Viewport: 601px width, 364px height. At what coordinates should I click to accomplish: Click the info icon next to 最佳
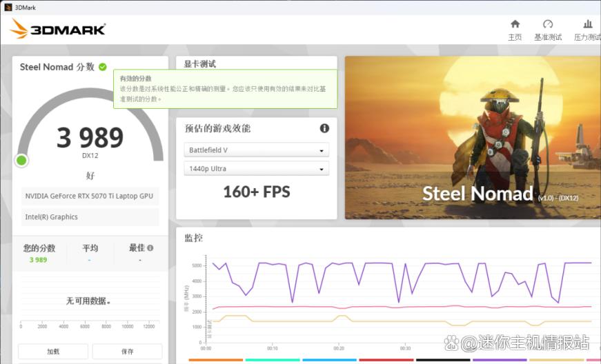point(150,247)
